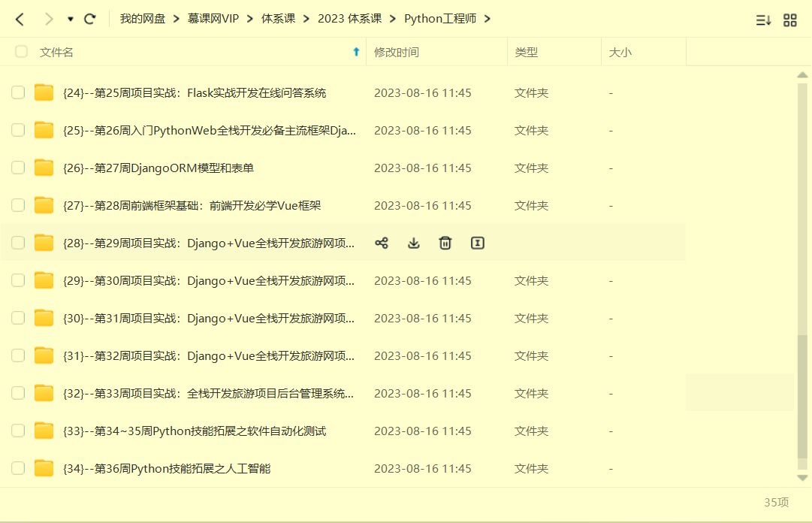Check the box for {33} 第34~35周 folder
812x523 pixels.
point(18,431)
